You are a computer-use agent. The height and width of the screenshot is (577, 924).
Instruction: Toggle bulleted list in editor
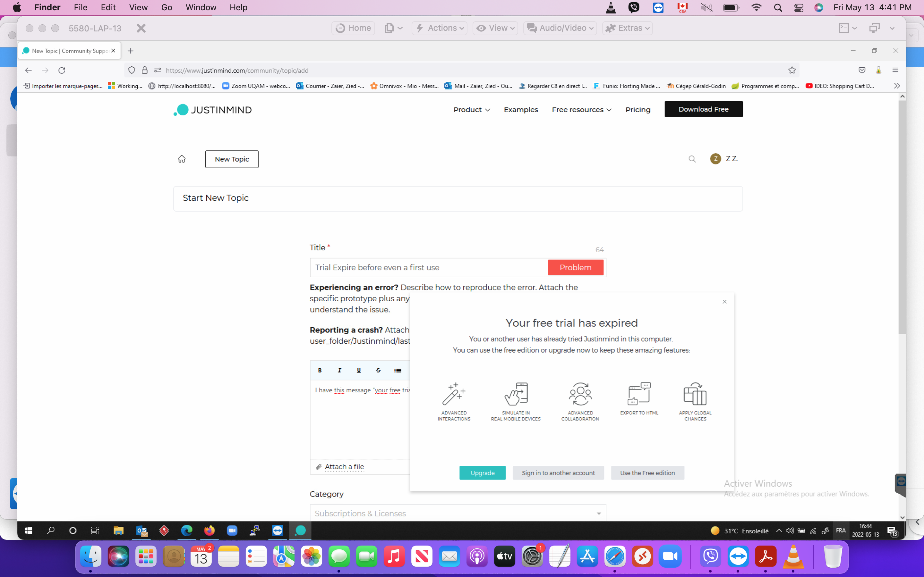pyautogui.click(x=398, y=370)
